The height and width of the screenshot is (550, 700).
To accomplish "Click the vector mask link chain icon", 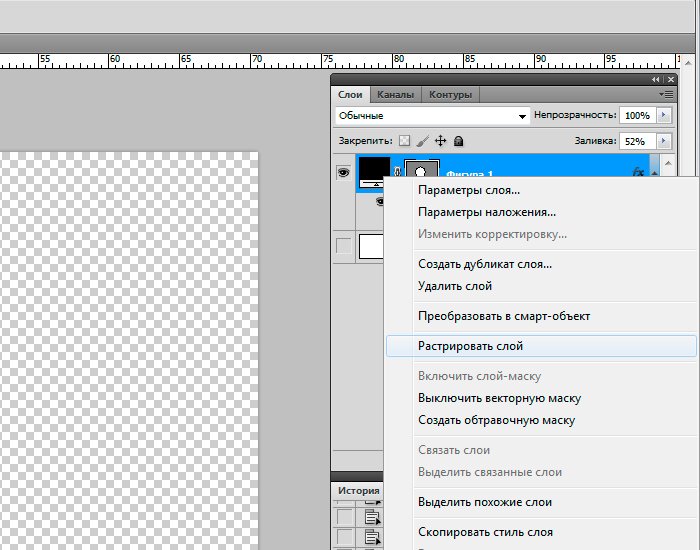I will pos(397,173).
